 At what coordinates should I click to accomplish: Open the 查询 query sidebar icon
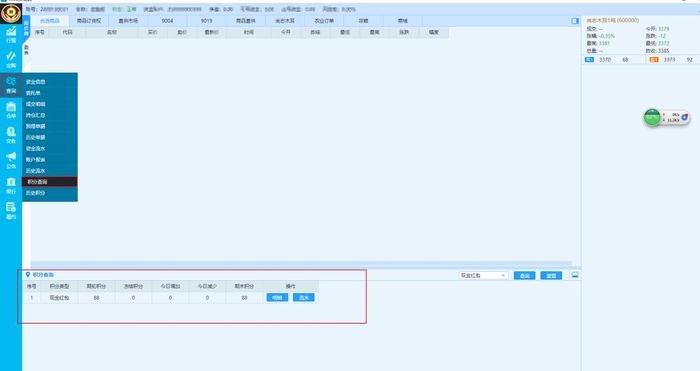coord(11,85)
